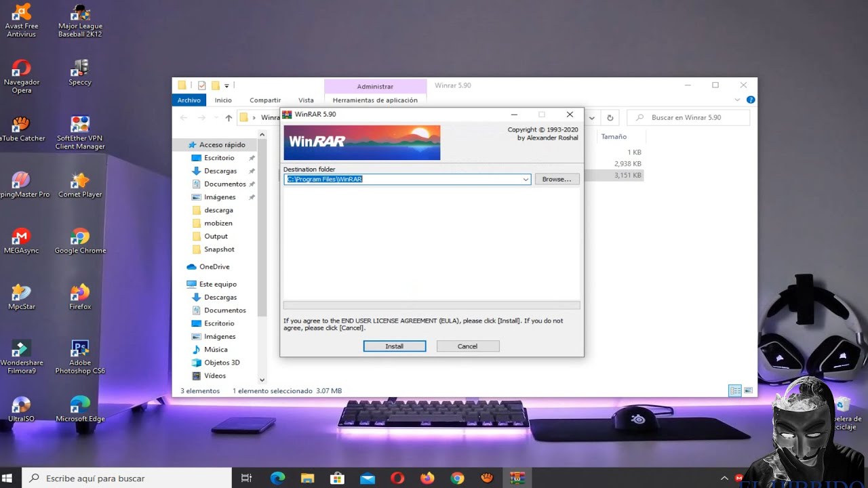This screenshot has height=488, width=868.
Task: Open SoftEther VPN Client Manager icon
Action: 80,133
